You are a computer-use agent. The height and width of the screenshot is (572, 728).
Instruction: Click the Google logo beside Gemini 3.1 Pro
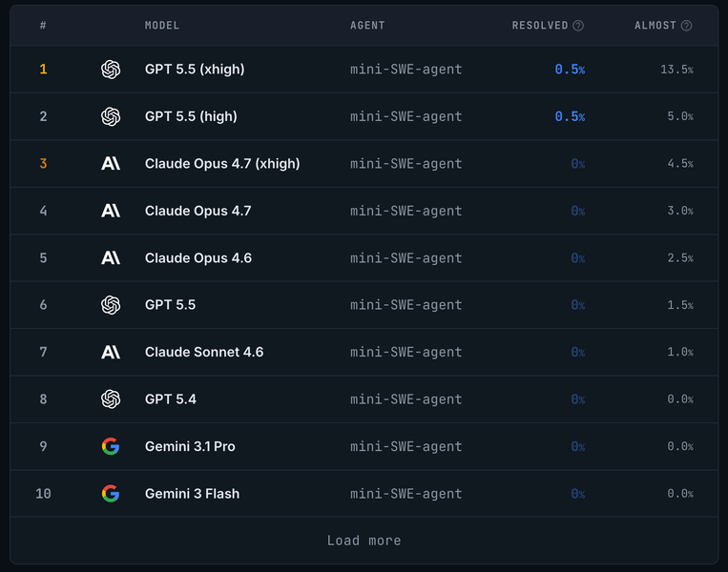111,446
